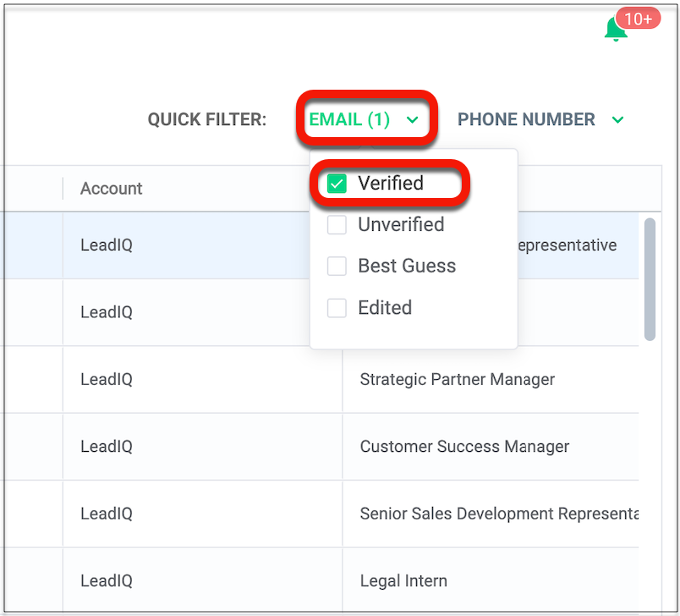Check the Edited email filter
680x616 pixels.
tap(337, 308)
